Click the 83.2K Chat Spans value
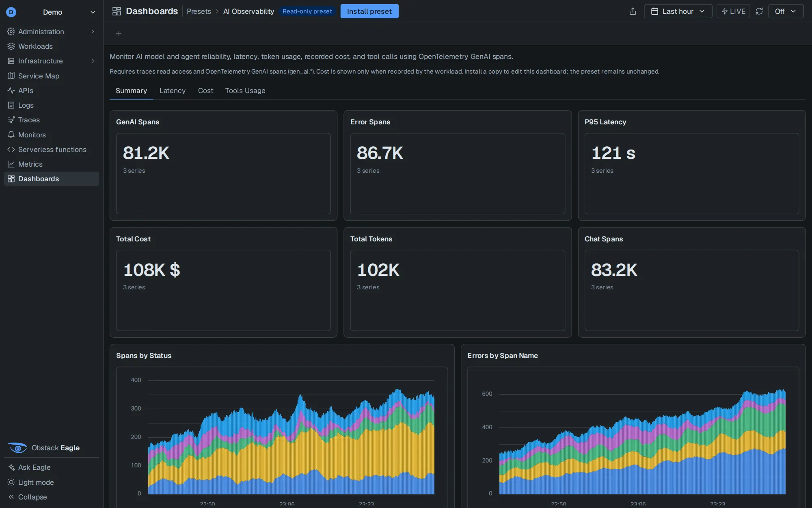Screen dimensions: 812x508 tap(614, 270)
